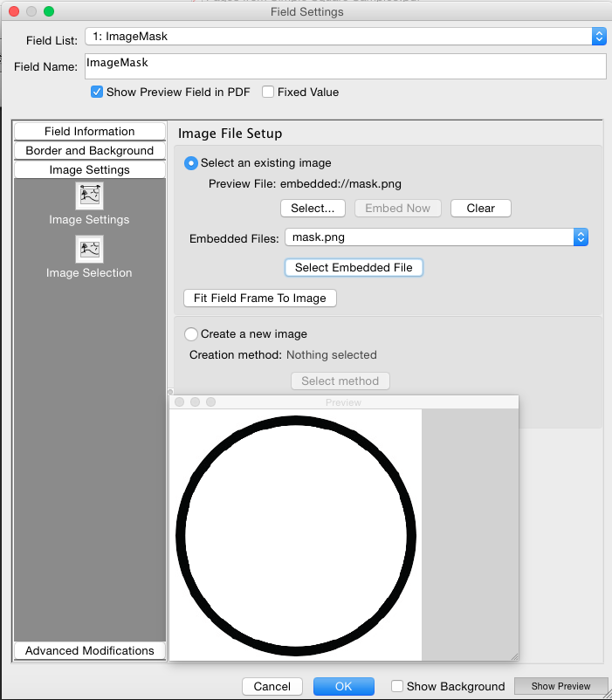The width and height of the screenshot is (612, 700).
Task: Click Select Embedded File button
Action: coord(354,267)
